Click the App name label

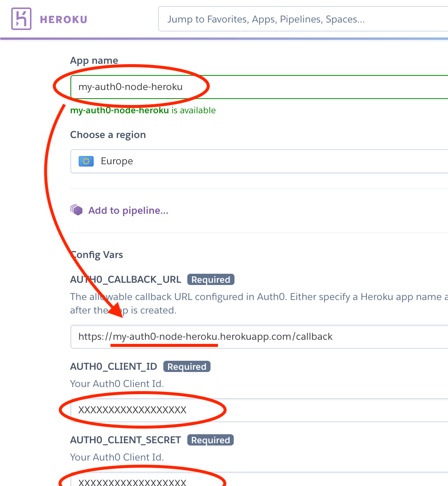click(94, 60)
